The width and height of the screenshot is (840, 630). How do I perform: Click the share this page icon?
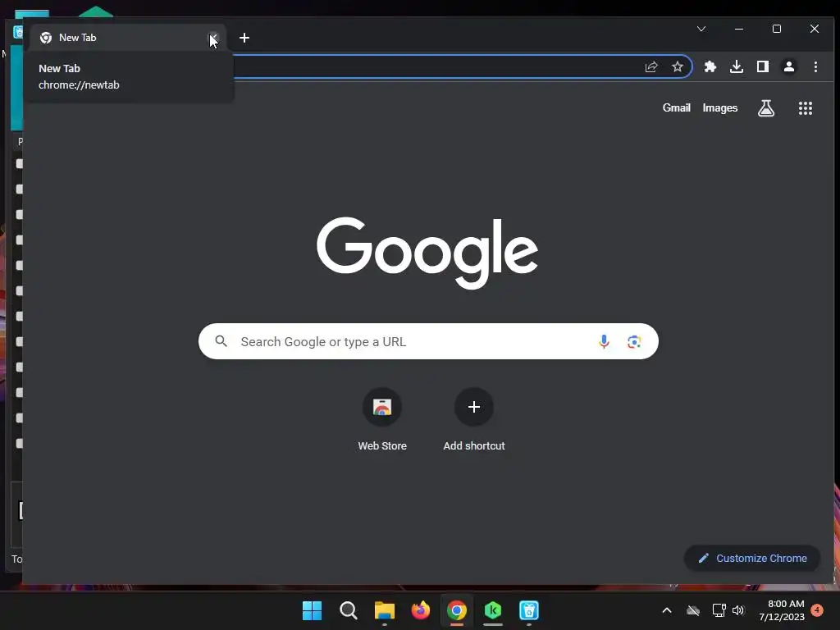651,67
